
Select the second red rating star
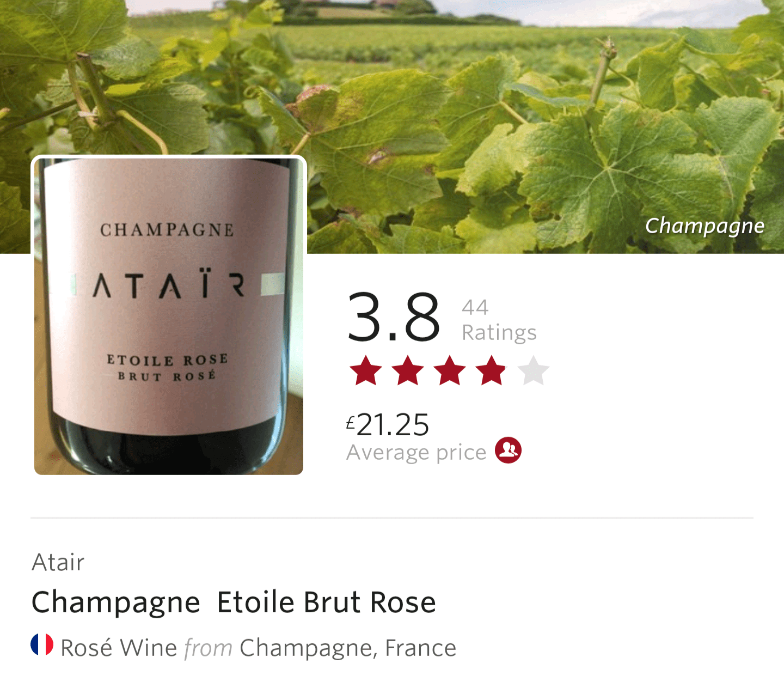pyautogui.click(x=408, y=371)
